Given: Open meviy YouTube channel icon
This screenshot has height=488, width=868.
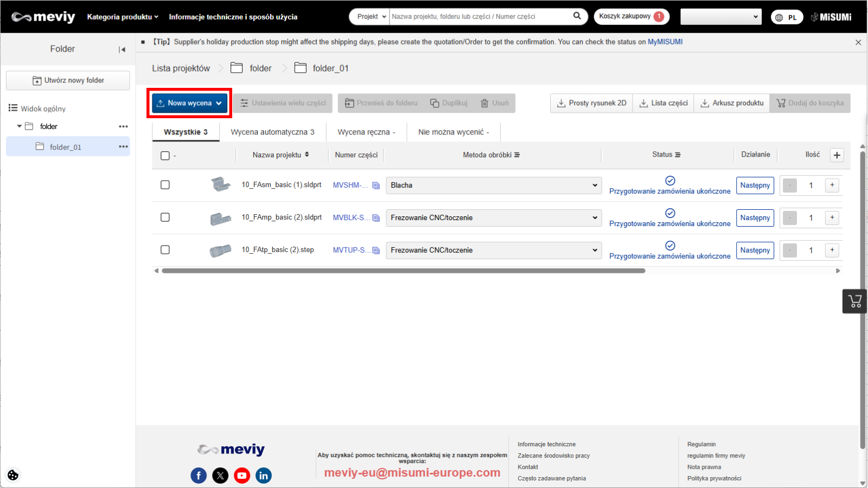Looking at the screenshot, I should pos(242,476).
